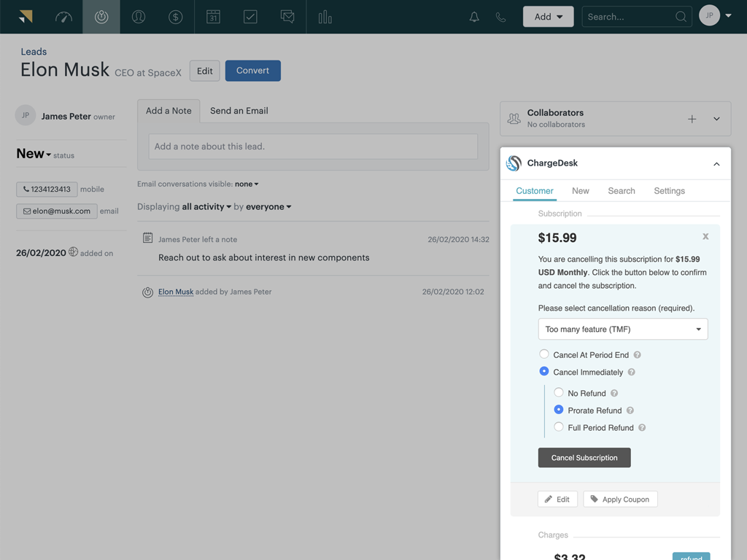
Task: Open email conversations visible none dropdown
Action: pyautogui.click(x=247, y=184)
